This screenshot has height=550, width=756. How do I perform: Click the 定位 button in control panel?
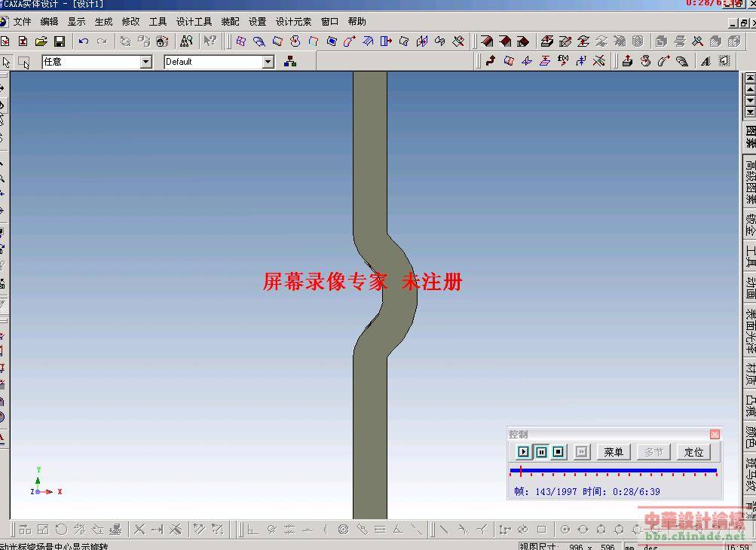coord(693,452)
